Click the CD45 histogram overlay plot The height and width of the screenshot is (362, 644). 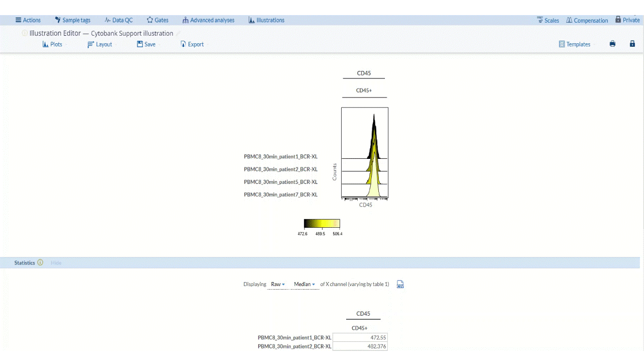pos(365,153)
